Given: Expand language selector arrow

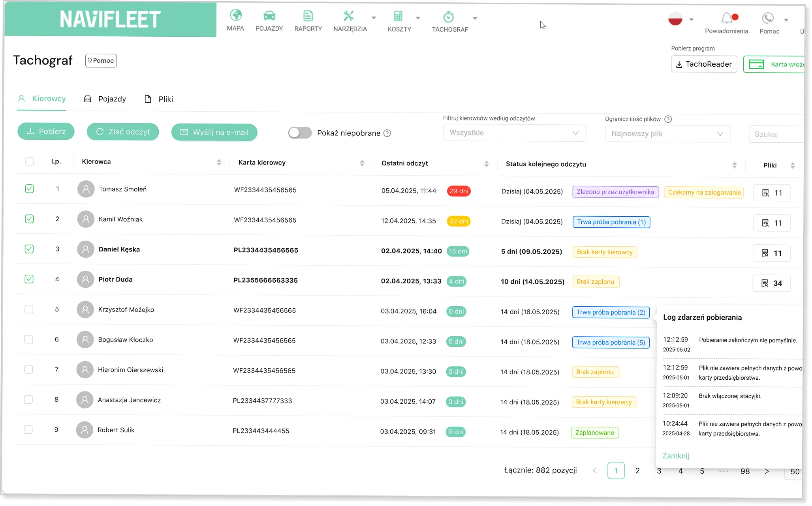Looking at the screenshot, I should pos(691,19).
